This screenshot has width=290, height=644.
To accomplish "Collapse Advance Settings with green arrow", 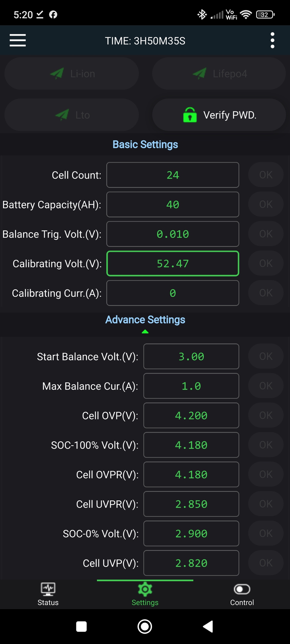I will [145, 331].
